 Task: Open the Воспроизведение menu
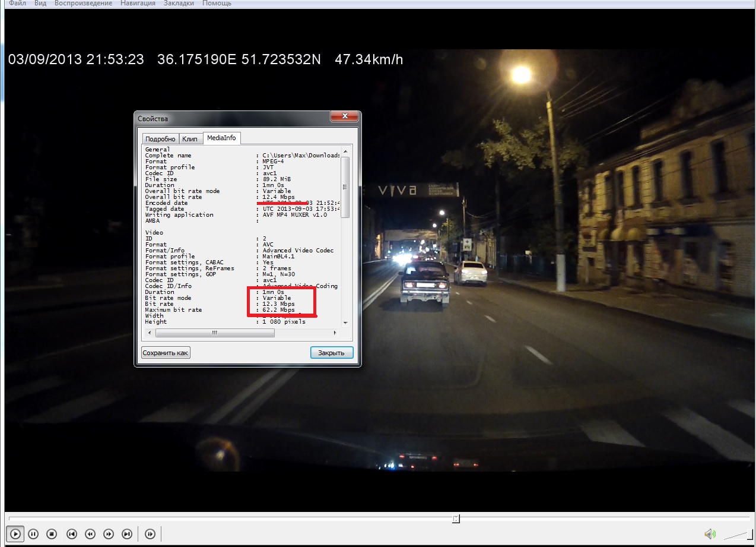[83, 4]
